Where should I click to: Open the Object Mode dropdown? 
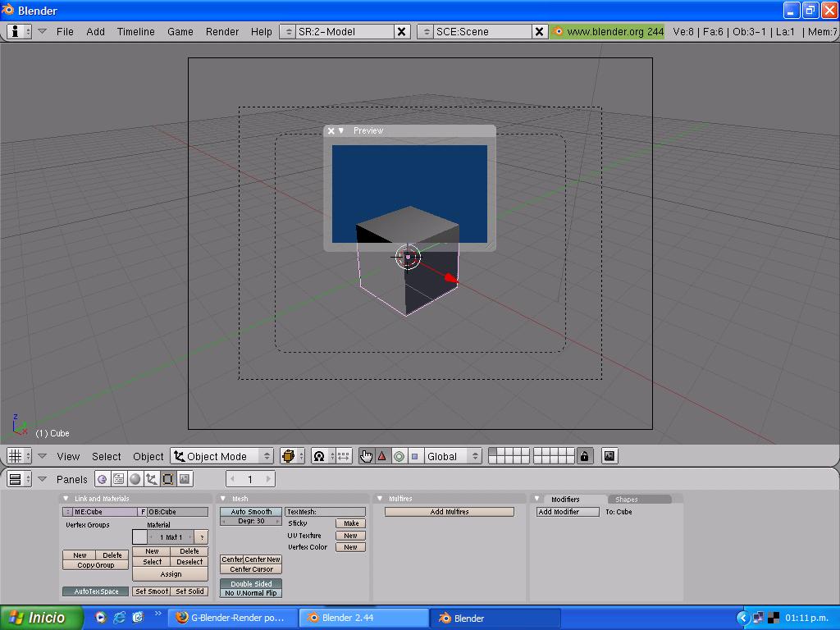tap(222, 456)
